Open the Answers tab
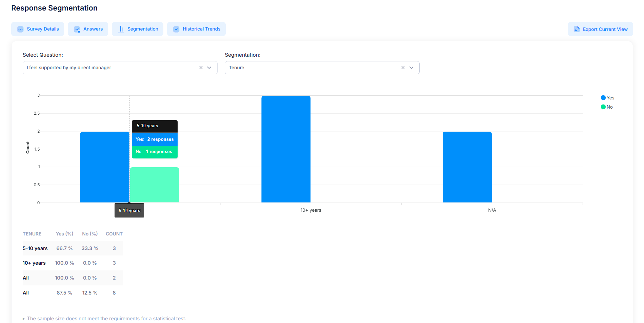 (x=88, y=29)
